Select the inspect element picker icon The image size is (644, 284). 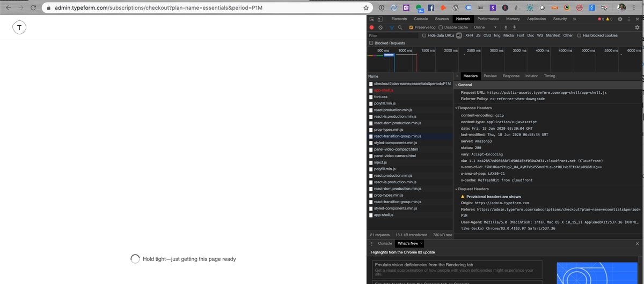coord(371,19)
